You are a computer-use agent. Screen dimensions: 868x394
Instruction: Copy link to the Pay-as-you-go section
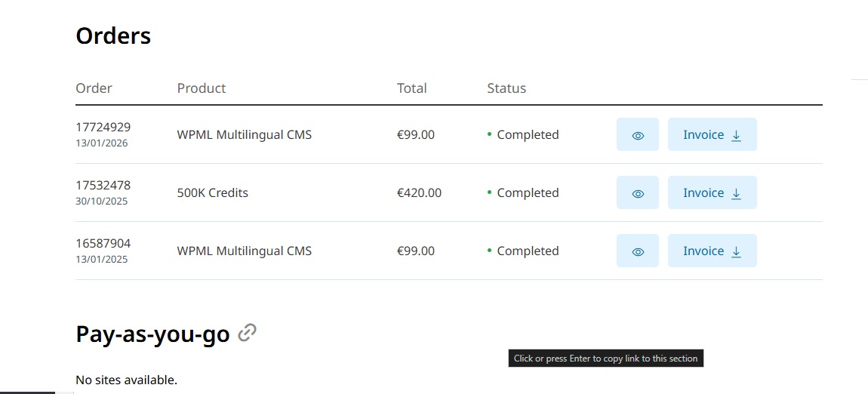click(247, 333)
